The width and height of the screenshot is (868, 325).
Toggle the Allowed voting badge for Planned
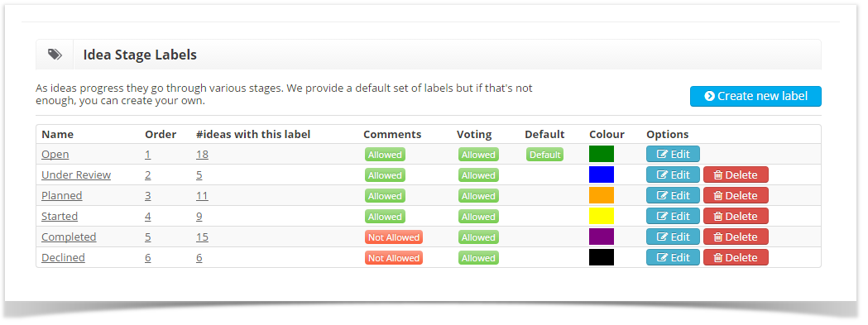[x=478, y=196]
